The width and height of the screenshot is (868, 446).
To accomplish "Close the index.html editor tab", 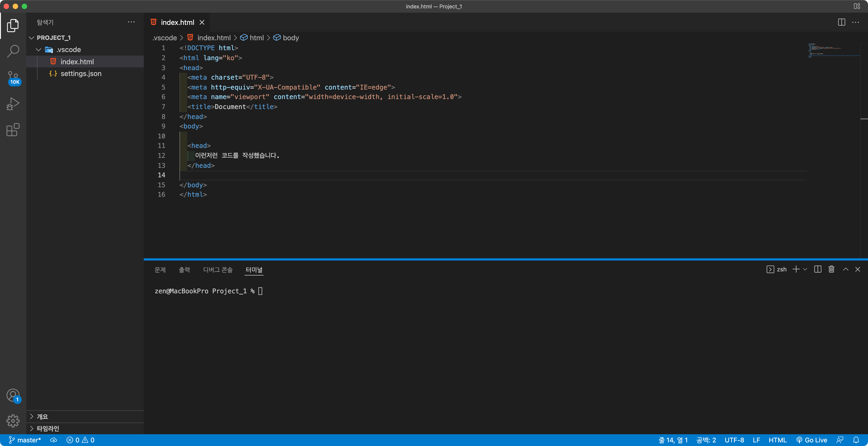I will coord(202,22).
